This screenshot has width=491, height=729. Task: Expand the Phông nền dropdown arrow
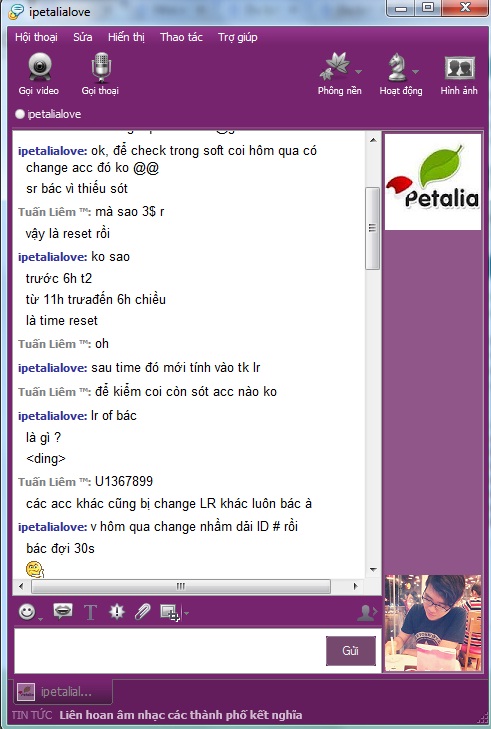click(358, 72)
